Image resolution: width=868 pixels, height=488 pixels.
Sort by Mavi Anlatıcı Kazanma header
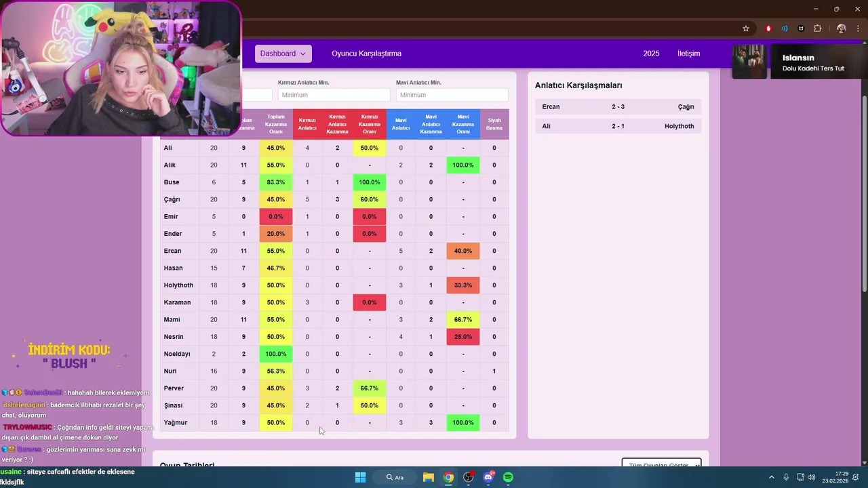tap(431, 124)
